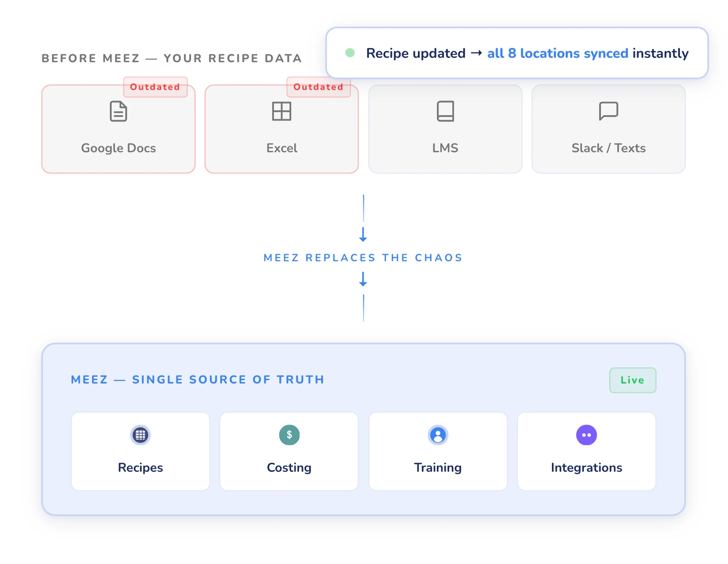Viewport: 728px width, 564px height.
Task: Open the Costing label
Action: click(x=289, y=468)
